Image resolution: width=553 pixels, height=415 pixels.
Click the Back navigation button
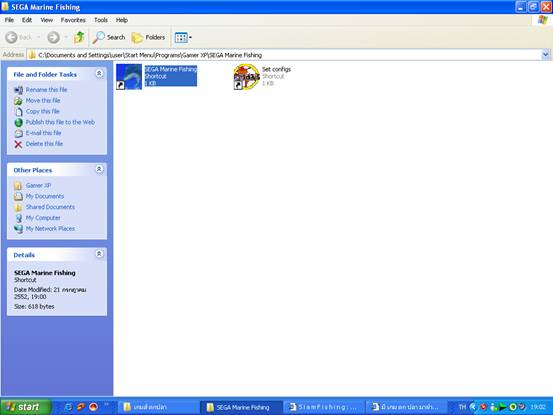pos(19,37)
